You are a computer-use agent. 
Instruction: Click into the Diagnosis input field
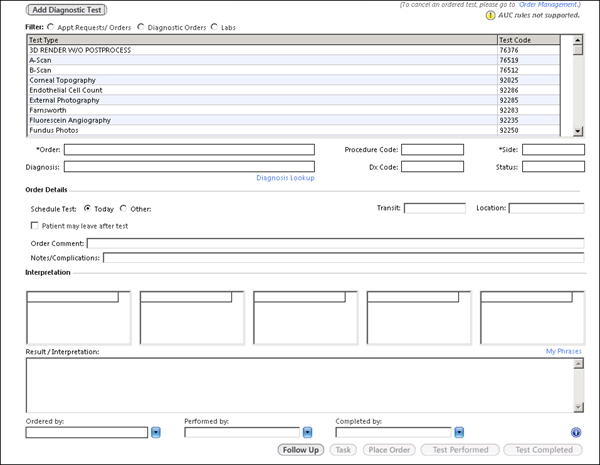(x=189, y=166)
